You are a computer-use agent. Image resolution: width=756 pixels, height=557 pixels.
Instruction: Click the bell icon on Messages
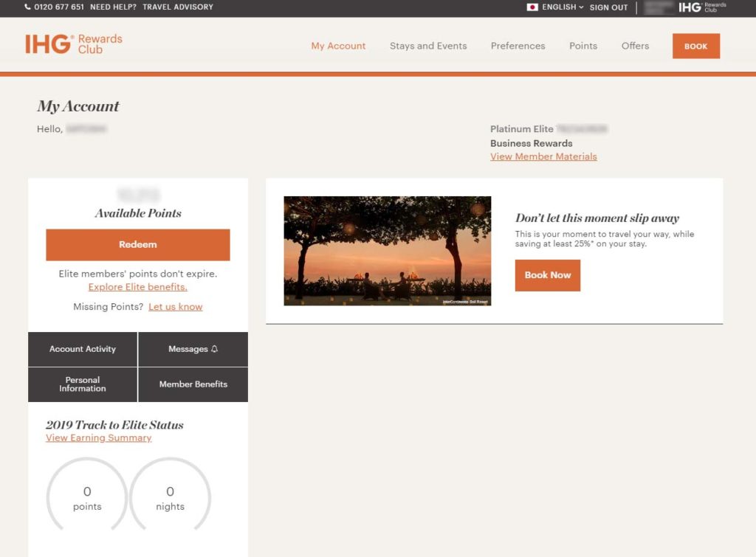(215, 349)
